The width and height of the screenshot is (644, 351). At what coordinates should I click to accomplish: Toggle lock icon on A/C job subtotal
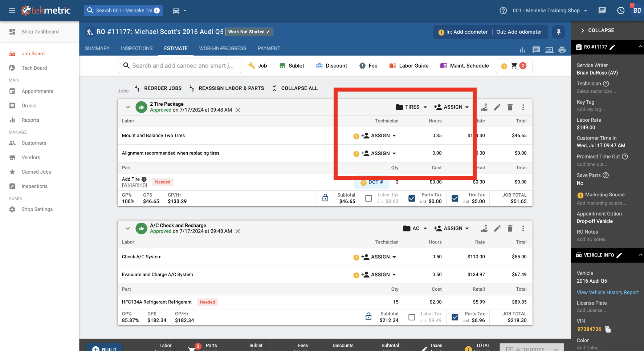point(368,317)
